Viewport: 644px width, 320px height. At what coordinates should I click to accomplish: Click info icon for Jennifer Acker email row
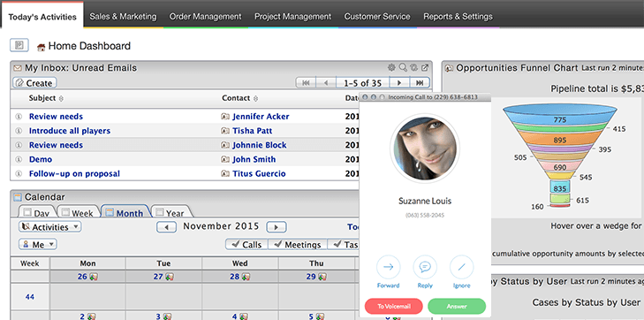point(18,117)
